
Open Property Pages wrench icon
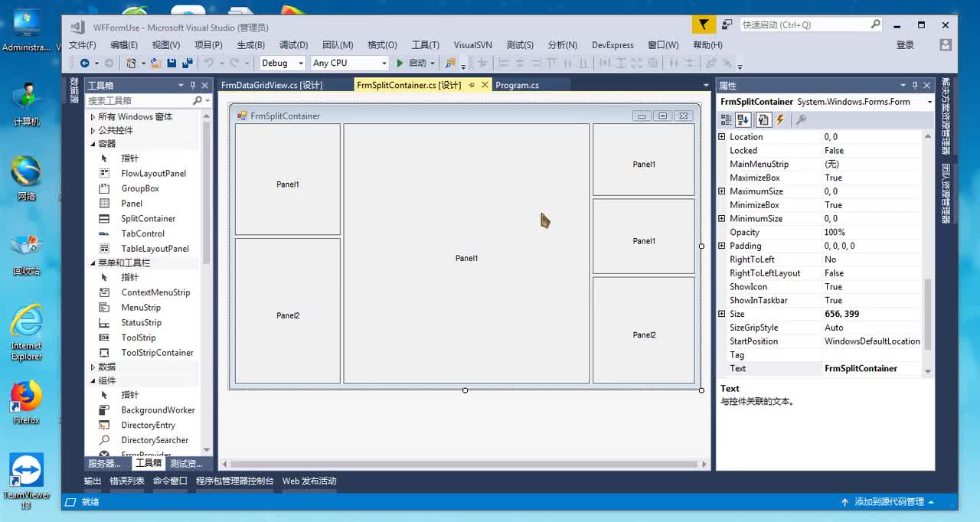(x=801, y=119)
